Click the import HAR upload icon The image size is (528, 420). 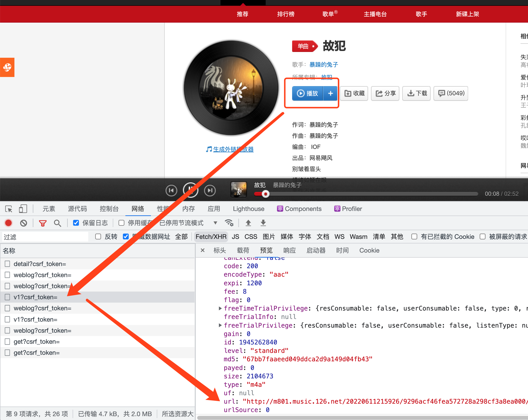point(248,223)
